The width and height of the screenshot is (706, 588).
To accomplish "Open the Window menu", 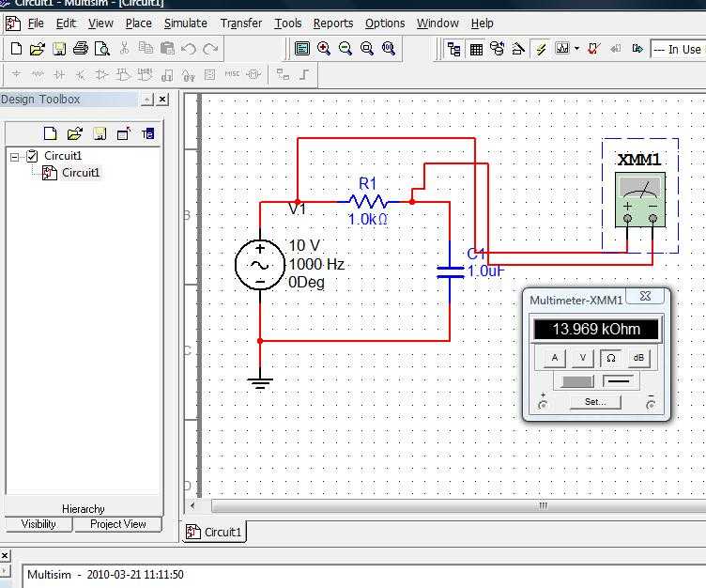I will tap(437, 23).
